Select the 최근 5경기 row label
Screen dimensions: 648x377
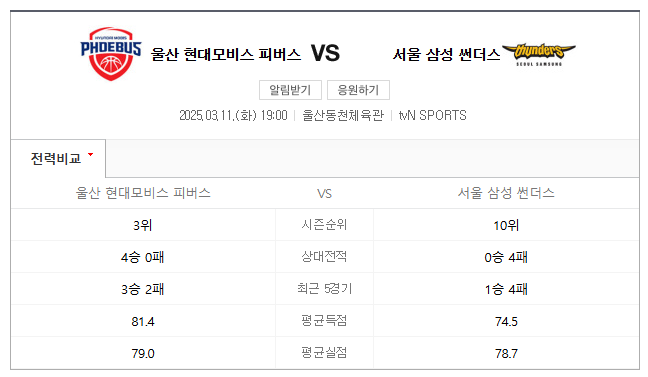(x=324, y=288)
